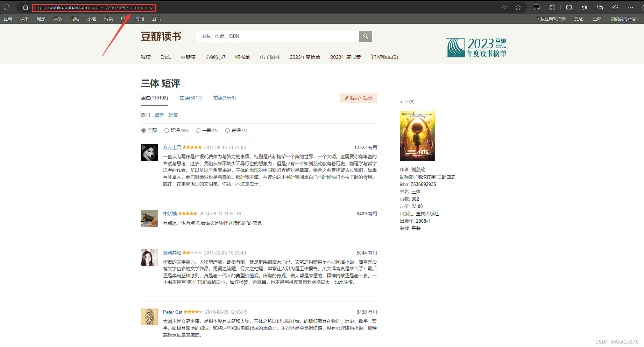Open 蓝调共和 user profile link
The height and width of the screenshot is (347, 644).
tap(172, 253)
